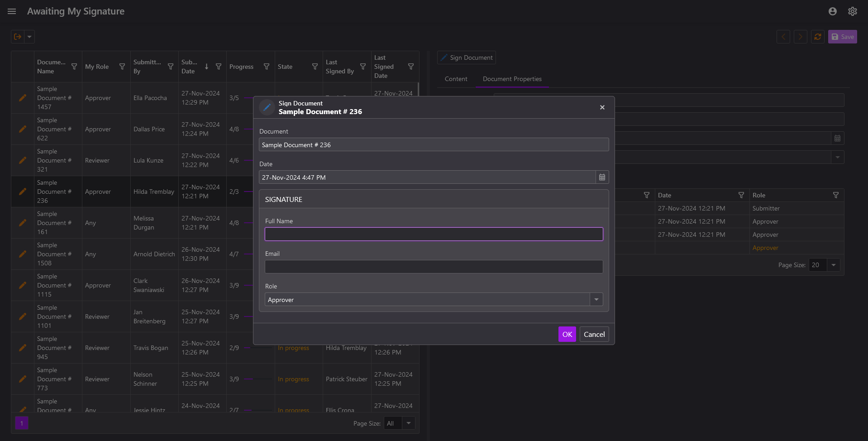Open dropdown arrow beside export button

pos(29,37)
